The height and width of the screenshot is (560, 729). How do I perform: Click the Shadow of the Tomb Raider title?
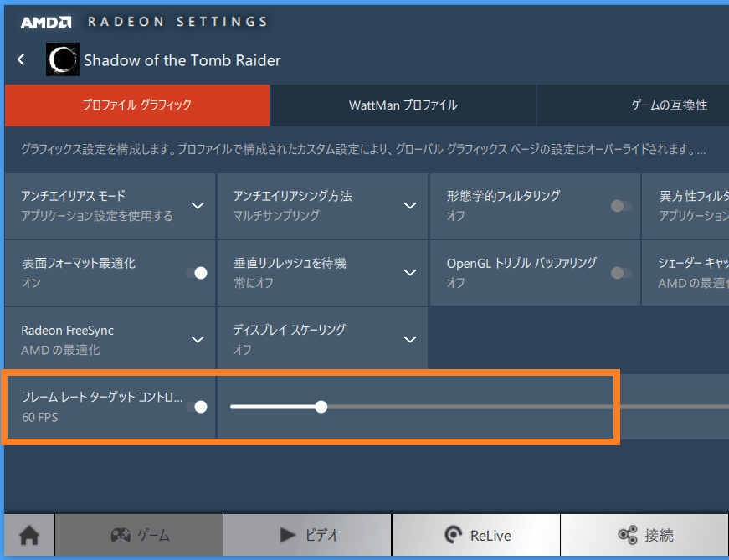(182, 60)
